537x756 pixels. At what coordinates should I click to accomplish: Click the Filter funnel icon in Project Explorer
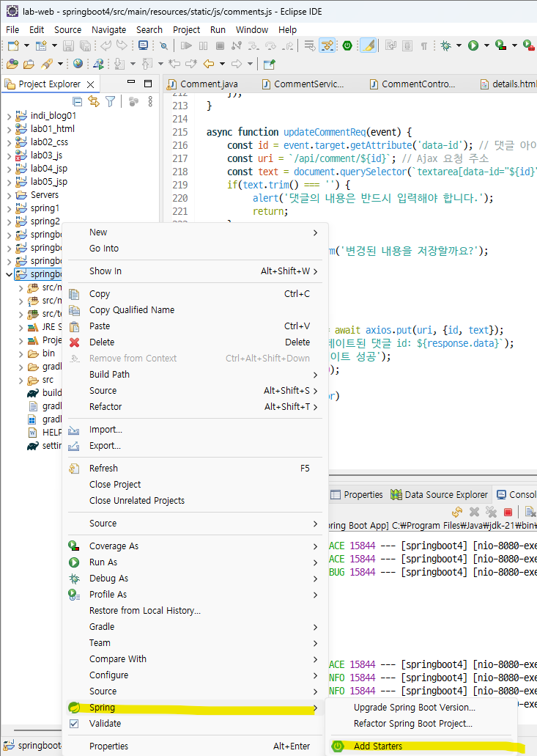111,101
